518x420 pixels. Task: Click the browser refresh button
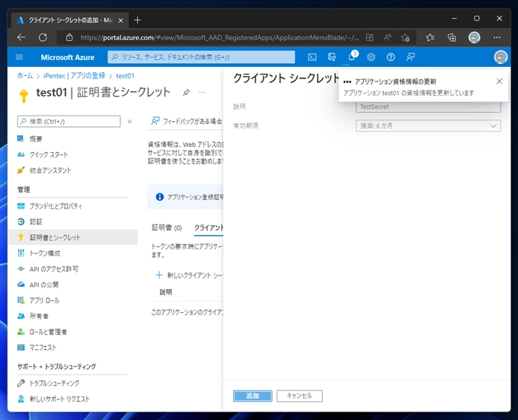click(43, 37)
